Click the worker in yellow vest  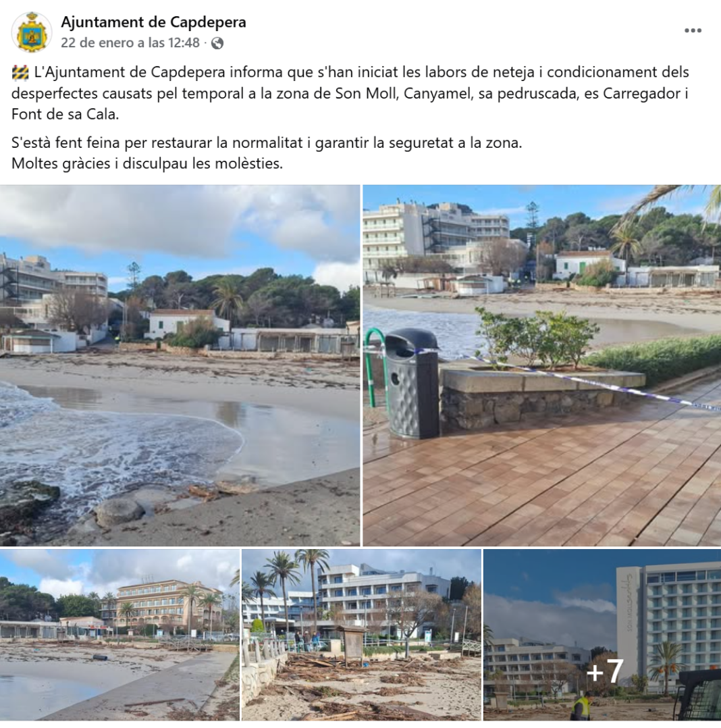[x=581, y=706]
